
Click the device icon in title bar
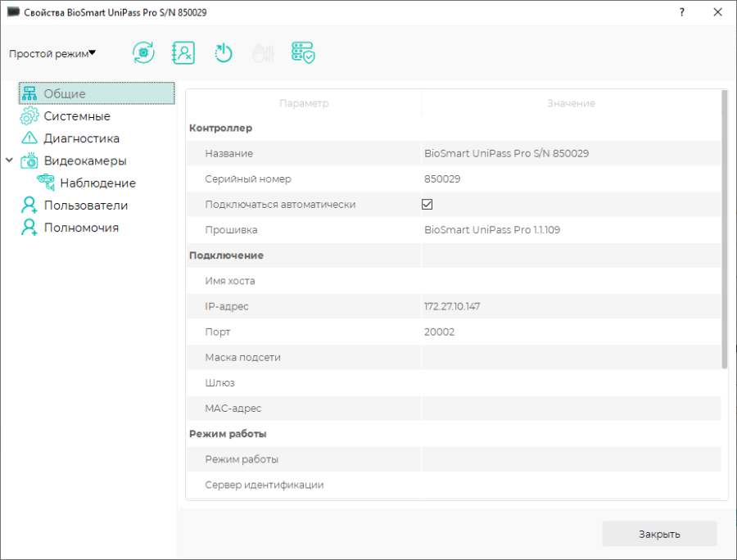[14, 11]
